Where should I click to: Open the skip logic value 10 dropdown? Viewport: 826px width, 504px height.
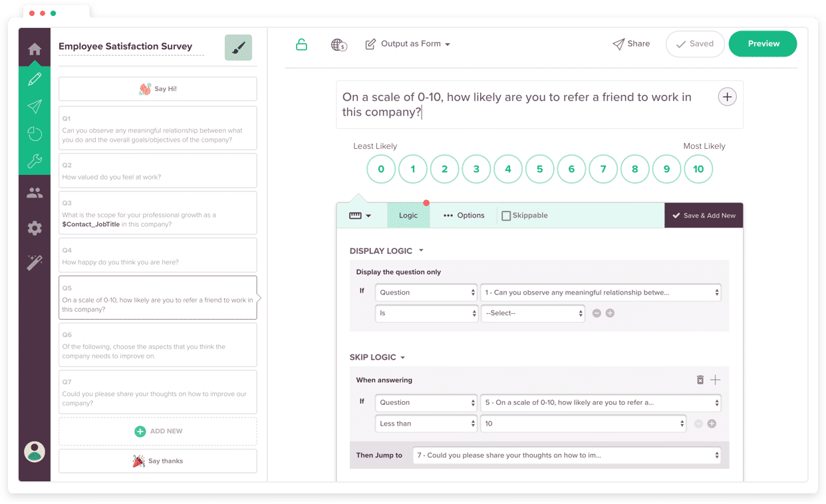click(x=583, y=424)
